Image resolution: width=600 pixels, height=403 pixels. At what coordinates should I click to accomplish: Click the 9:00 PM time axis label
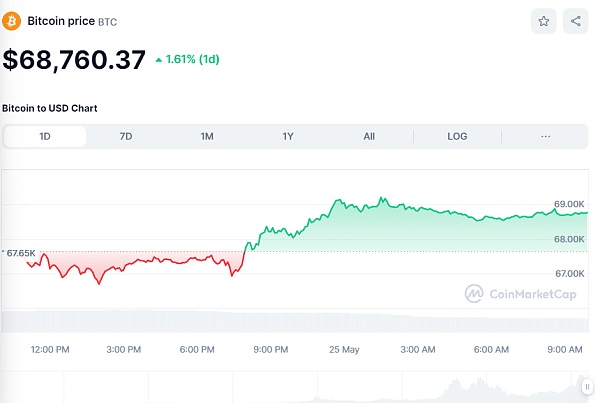(x=270, y=349)
